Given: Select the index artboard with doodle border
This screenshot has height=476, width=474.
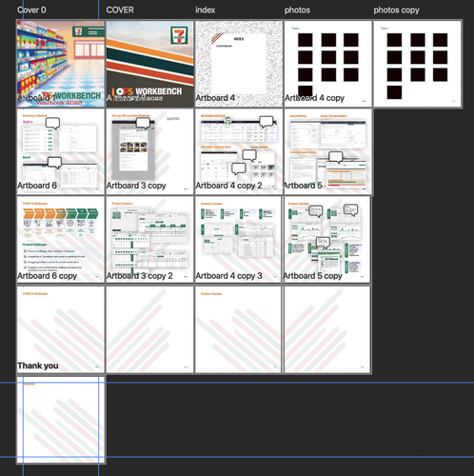Looking at the screenshot, I should 239,64.
